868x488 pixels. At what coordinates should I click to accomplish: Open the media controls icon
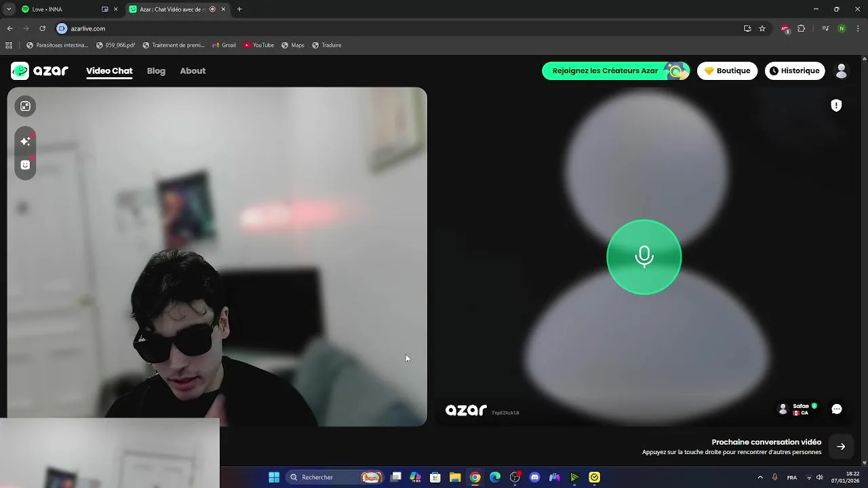coord(825,28)
